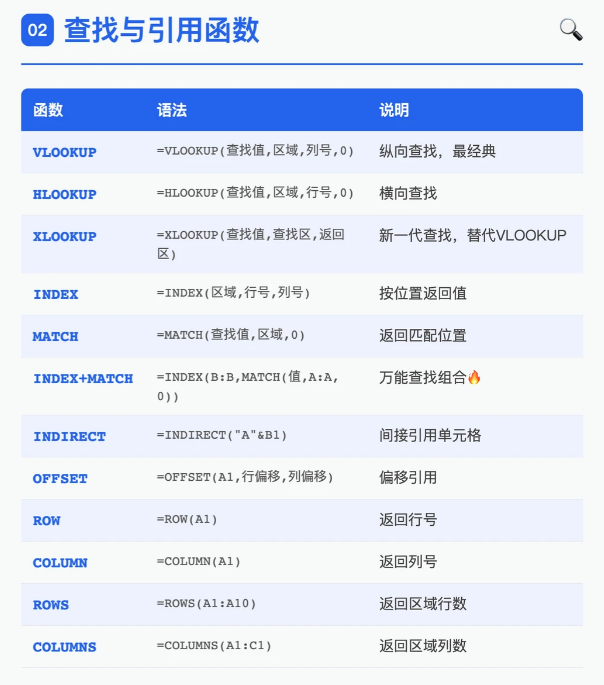Click the =ROW(A1) syntax cell
This screenshot has height=685, width=604.
187,520
